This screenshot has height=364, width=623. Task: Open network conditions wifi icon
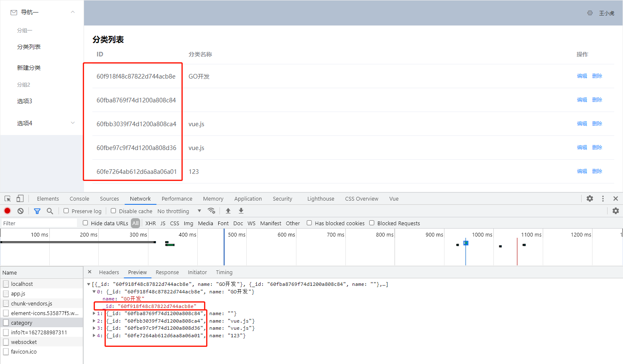pos(212,211)
